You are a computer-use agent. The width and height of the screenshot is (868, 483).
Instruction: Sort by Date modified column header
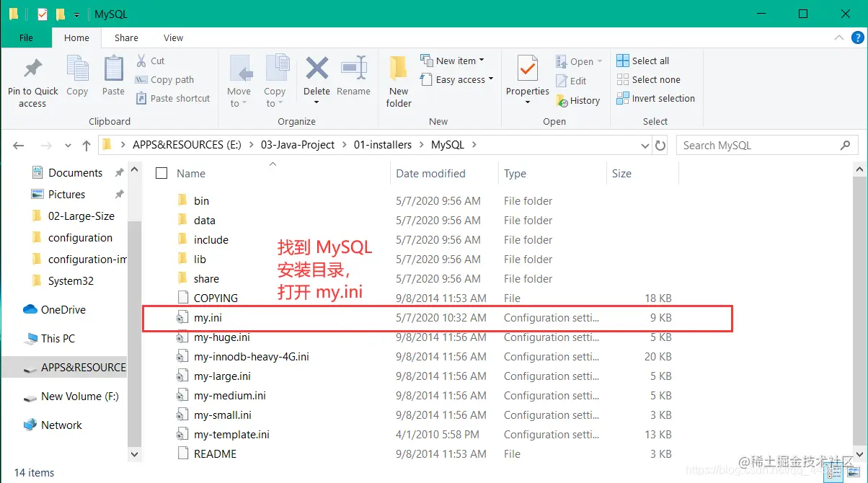click(430, 173)
